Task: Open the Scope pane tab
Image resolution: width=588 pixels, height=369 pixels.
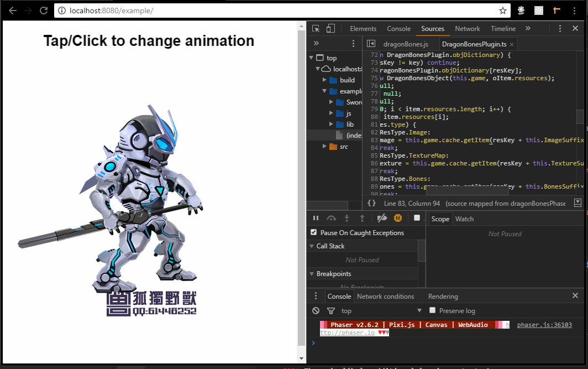Action: (440, 219)
